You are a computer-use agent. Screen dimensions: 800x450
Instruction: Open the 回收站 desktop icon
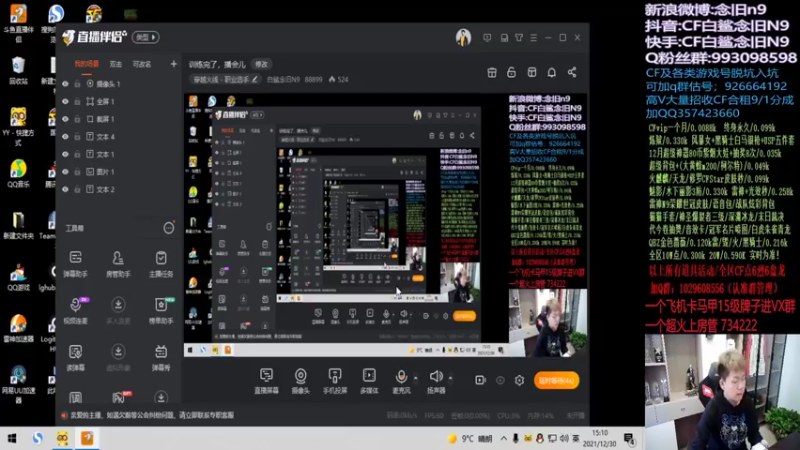point(18,71)
